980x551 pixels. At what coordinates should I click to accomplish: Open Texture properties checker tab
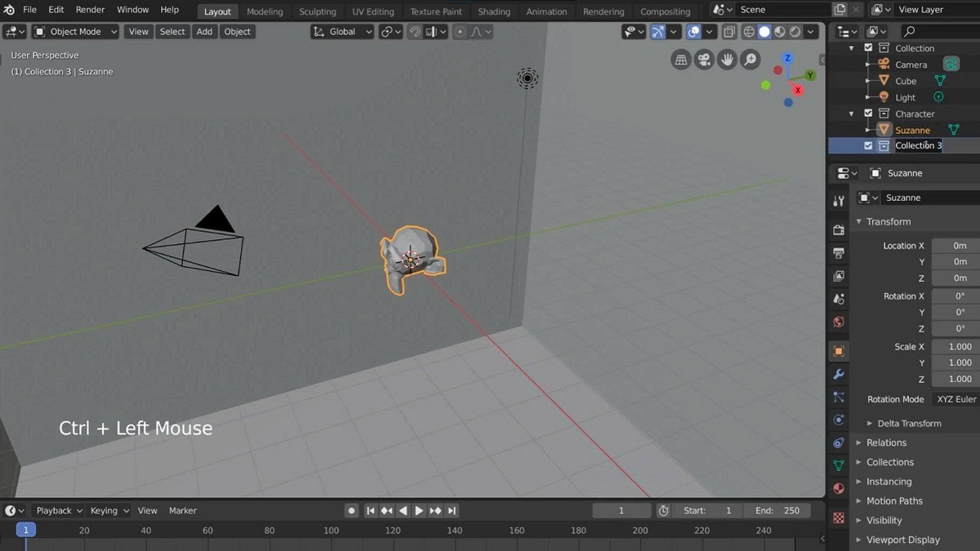click(838, 518)
